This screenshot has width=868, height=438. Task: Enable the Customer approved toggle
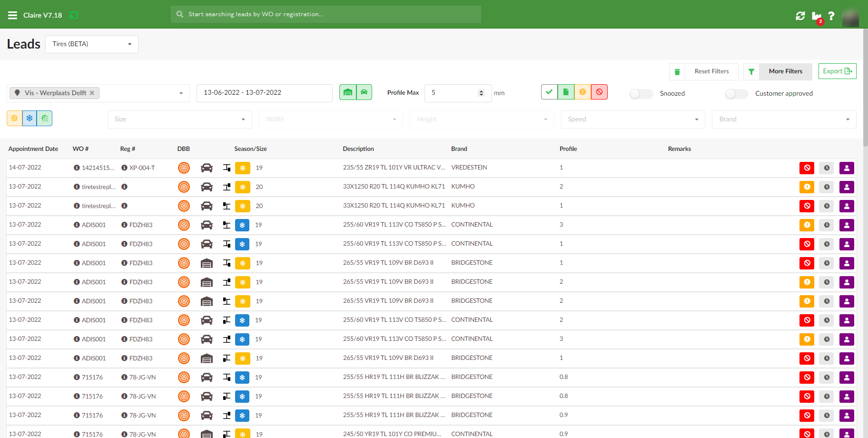tap(736, 94)
